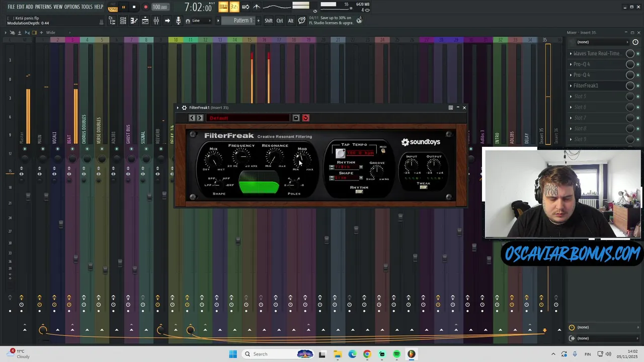
Task: Click the FilterFreak preset name display
Action: click(248, 118)
